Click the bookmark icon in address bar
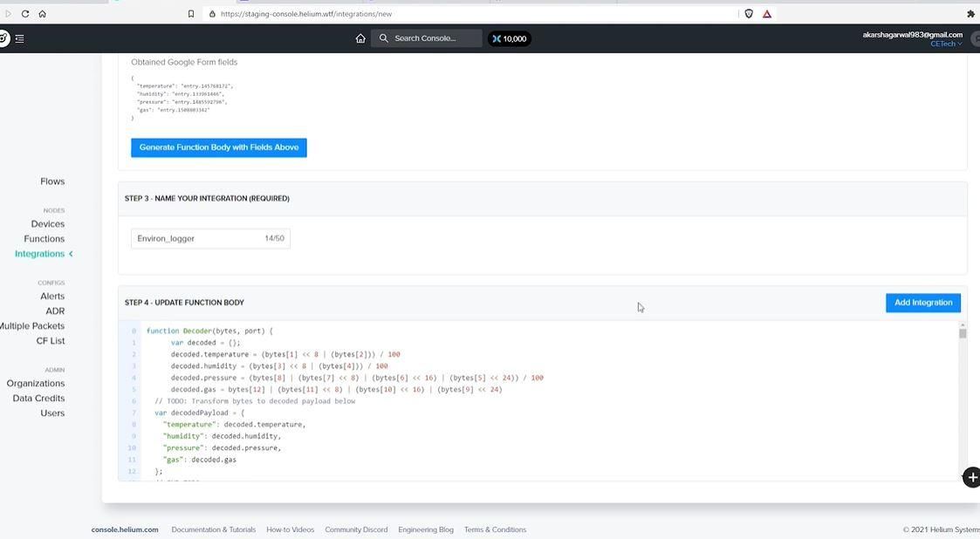Viewport: 980px width, 539px height. 191,14
